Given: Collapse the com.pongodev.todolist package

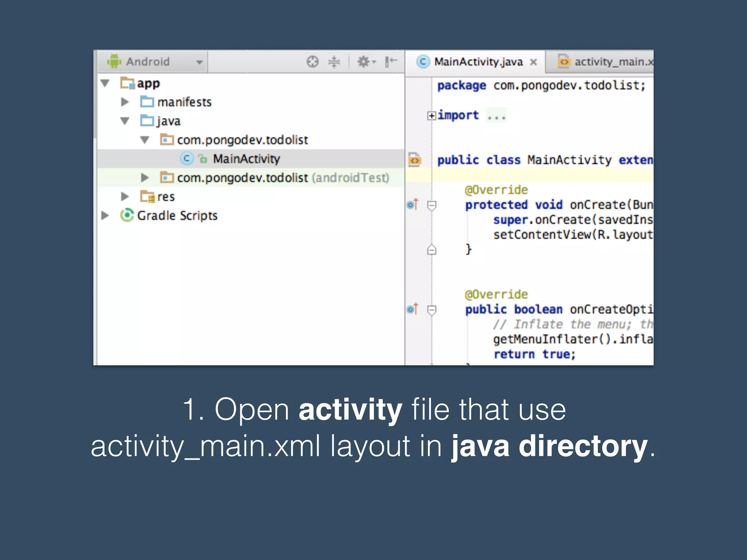Looking at the screenshot, I should tap(145, 140).
